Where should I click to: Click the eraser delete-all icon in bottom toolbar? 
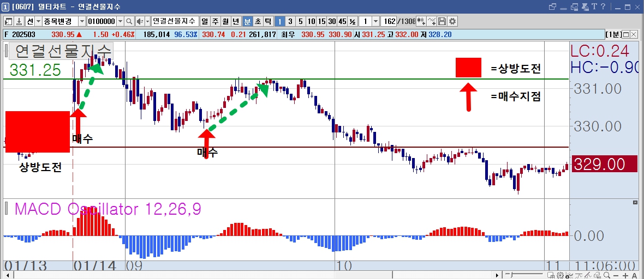pyautogui.click(x=598, y=275)
